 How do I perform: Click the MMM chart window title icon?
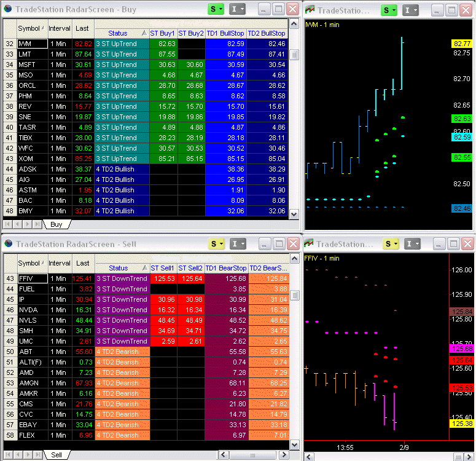[310, 10]
